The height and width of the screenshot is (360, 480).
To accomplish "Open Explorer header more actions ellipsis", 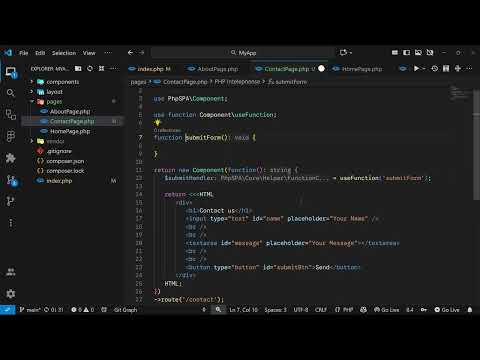I will tap(114, 68).
